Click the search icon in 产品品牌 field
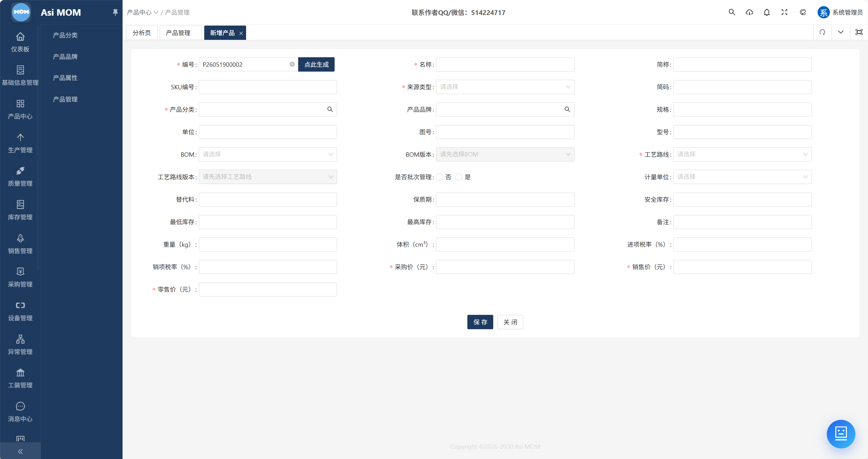This screenshot has width=868, height=459. coord(567,109)
